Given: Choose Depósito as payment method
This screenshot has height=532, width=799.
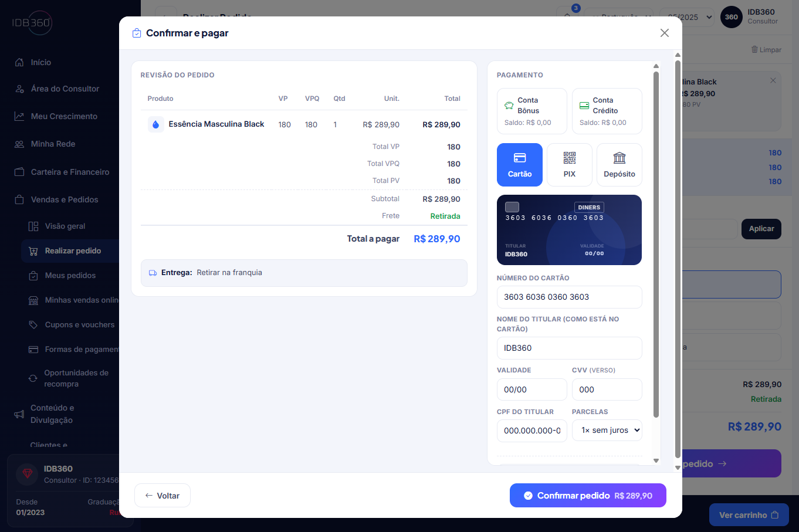Looking at the screenshot, I should (x=619, y=165).
